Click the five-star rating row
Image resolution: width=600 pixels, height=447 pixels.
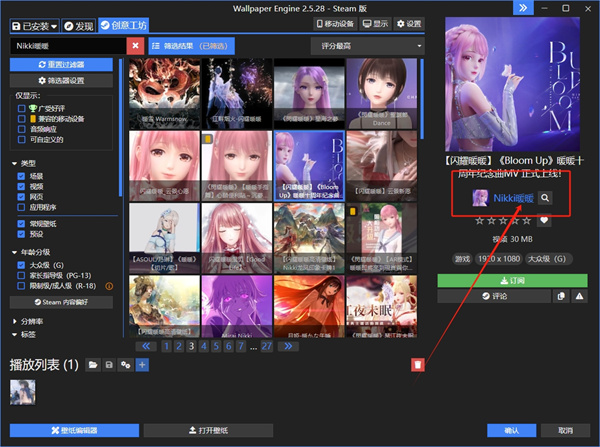[x=503, y=220]
